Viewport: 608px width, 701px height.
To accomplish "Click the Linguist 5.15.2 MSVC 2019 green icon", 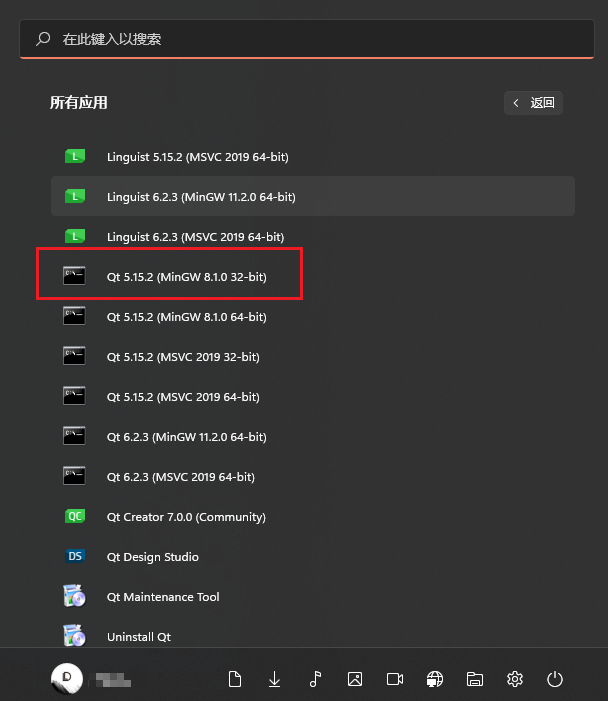I will [x=75, y=156].
